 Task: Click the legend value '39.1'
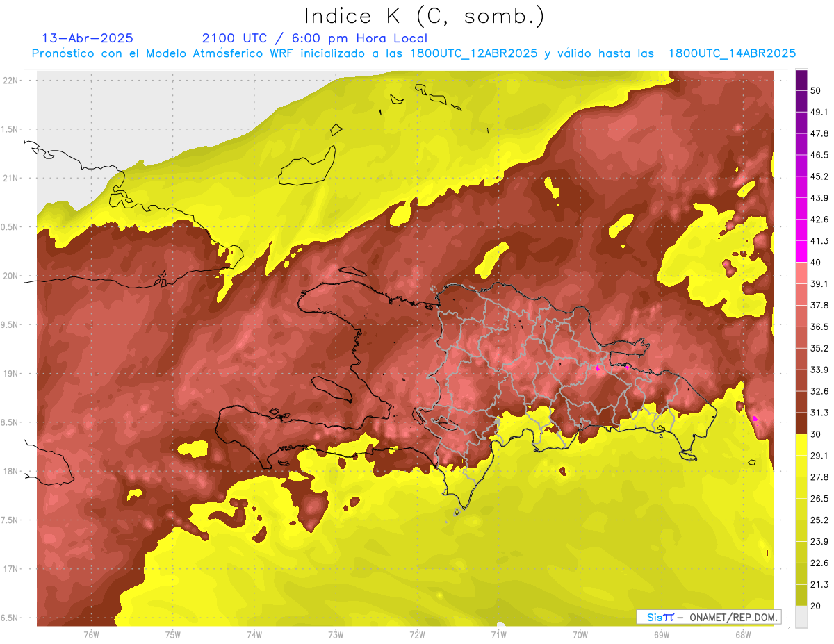(x=819, y=283)
